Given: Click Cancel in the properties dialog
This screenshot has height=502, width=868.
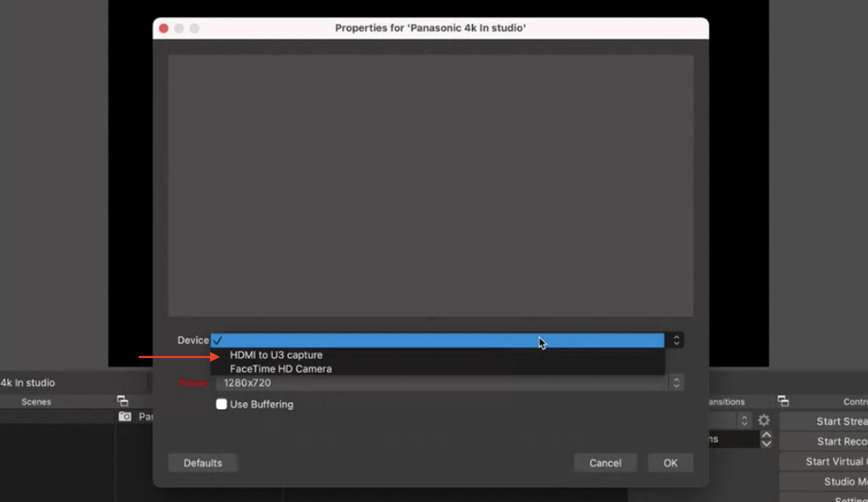Looking at the screenshot, I should pyautogui.click(x=606, y=463).
